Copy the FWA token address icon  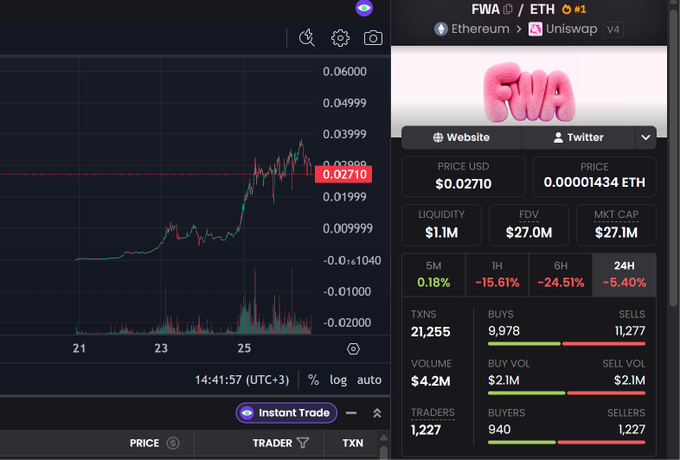click(508, 9)
